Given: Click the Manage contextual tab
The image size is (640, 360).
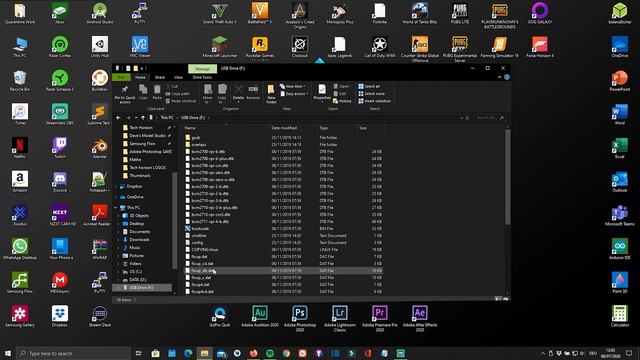Looking at the screenshot, I should point(202,69).
